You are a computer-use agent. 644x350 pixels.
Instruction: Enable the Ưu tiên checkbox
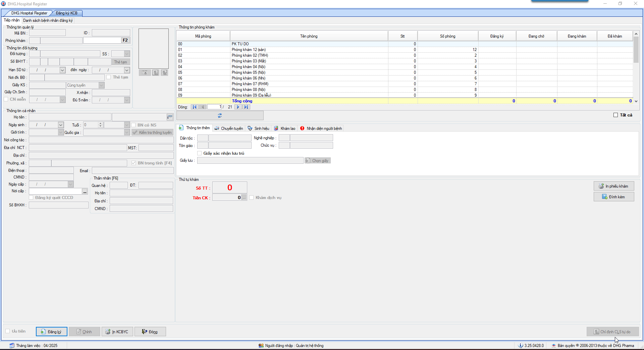[7, 331]
